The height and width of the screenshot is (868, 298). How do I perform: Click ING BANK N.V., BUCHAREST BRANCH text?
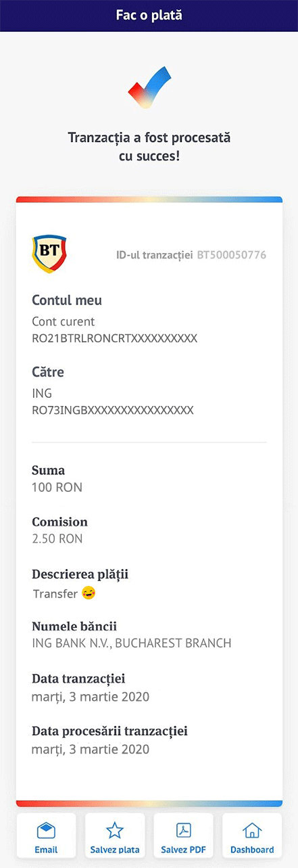tap(132, 643)
